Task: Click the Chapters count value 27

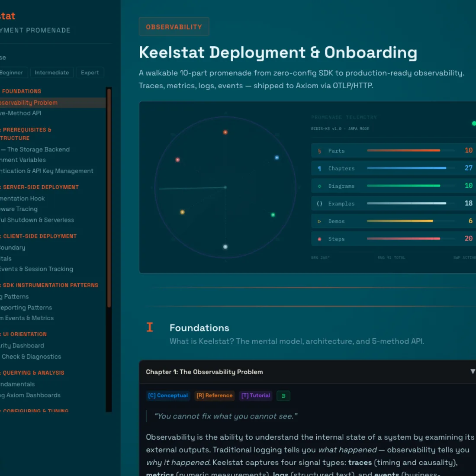Action: coord(468,168)
